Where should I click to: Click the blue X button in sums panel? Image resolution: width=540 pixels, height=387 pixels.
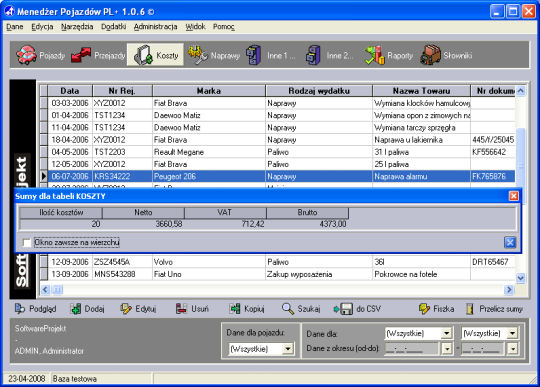(x=510, y=242)
